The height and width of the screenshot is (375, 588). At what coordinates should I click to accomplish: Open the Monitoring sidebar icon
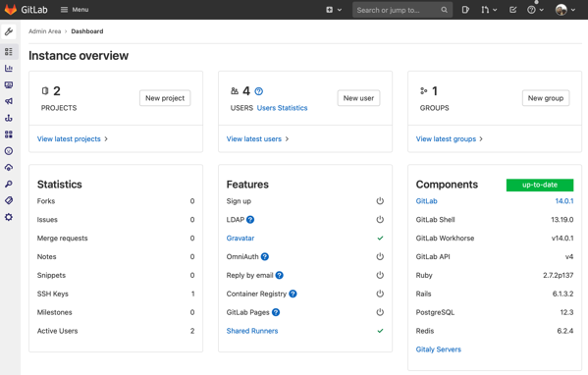[x=9, y=84]
